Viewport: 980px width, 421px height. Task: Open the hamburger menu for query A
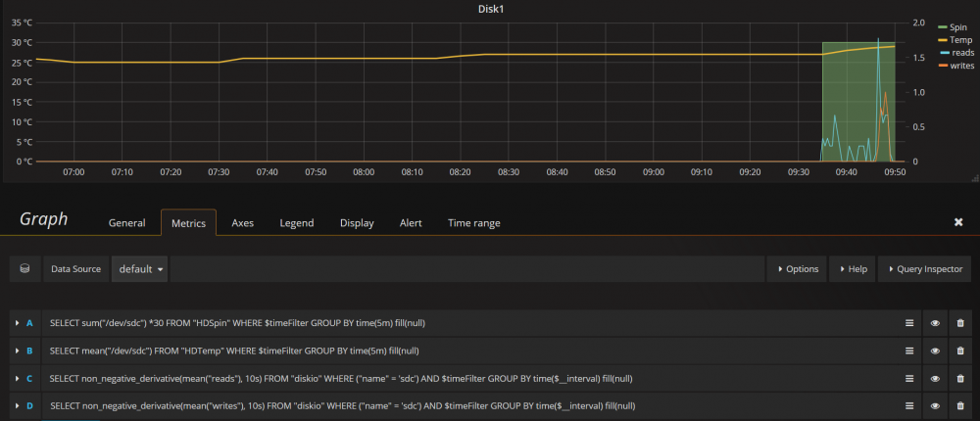pos(909,323)
